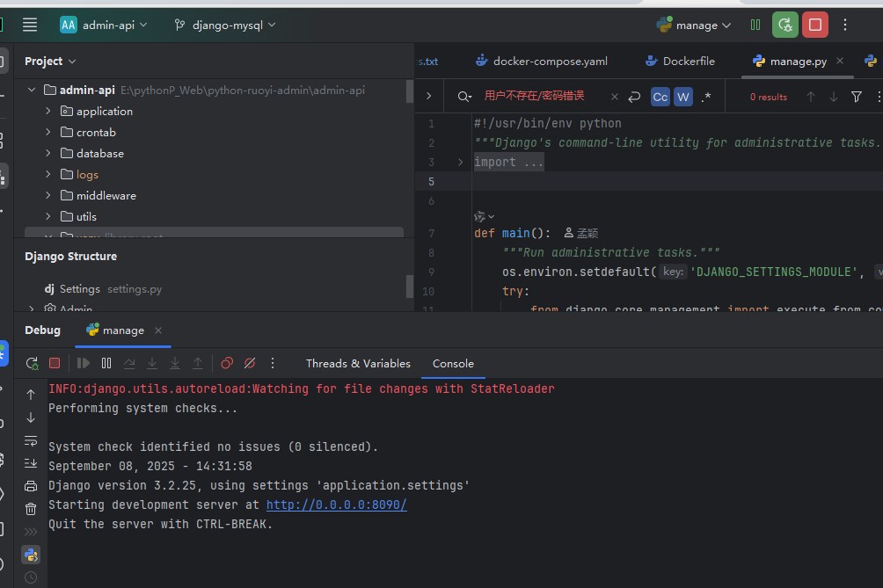Enable Regex (.*) search option
This screenshot has height=588, width=883.
tap(706, 97)
